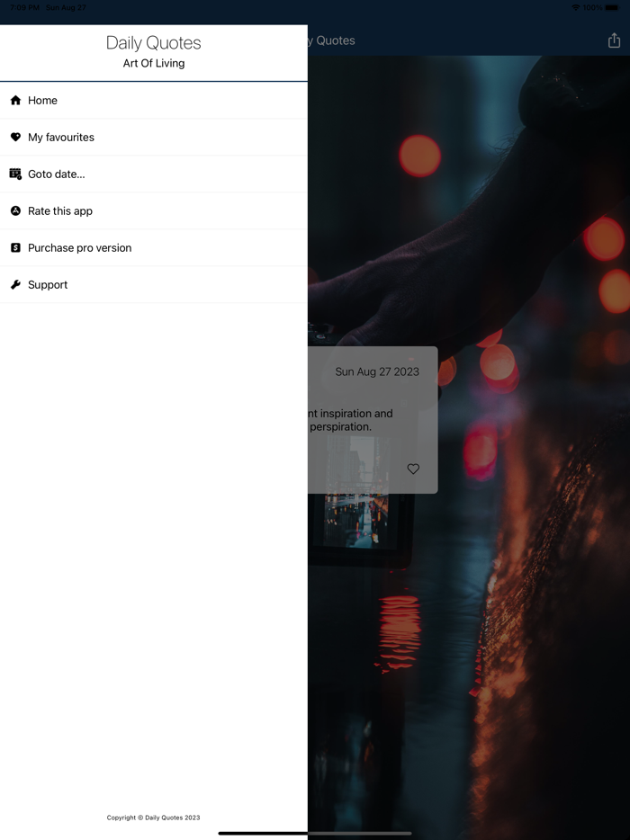Screen dimensions: 630x840
Task: Click the 7:09 PM clock in status bar
Action: click(x=24, y=7)
